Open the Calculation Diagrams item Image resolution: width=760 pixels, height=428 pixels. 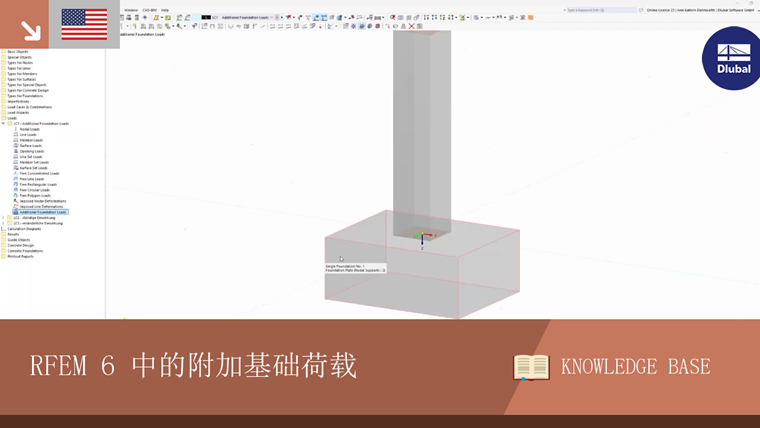click(21, 229)
